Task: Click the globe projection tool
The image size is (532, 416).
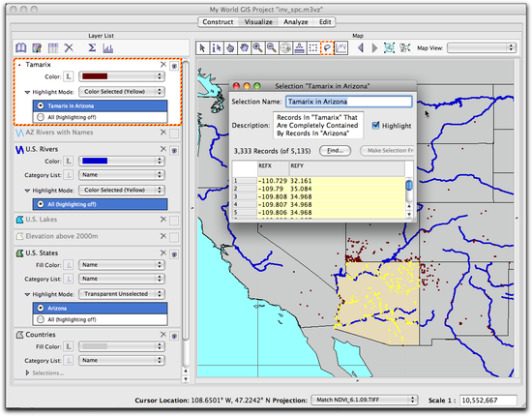Action: point(285,47)
